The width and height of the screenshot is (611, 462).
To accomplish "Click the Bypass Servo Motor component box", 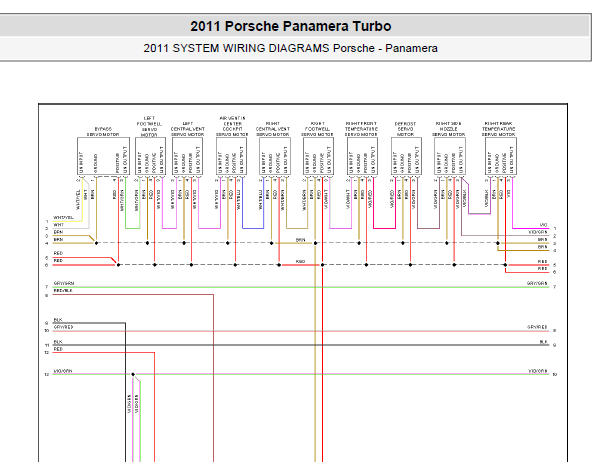I will [103, 156].
